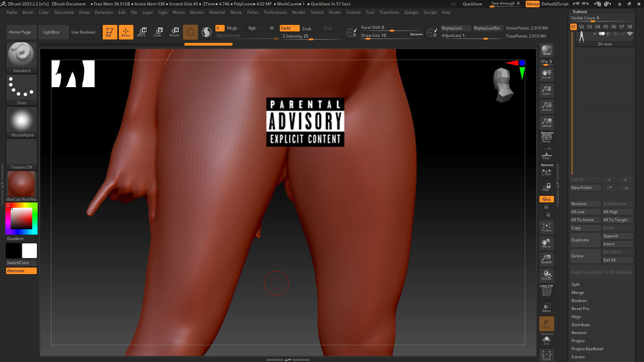Open the BrushAlpha selector

tap(21, 122)
